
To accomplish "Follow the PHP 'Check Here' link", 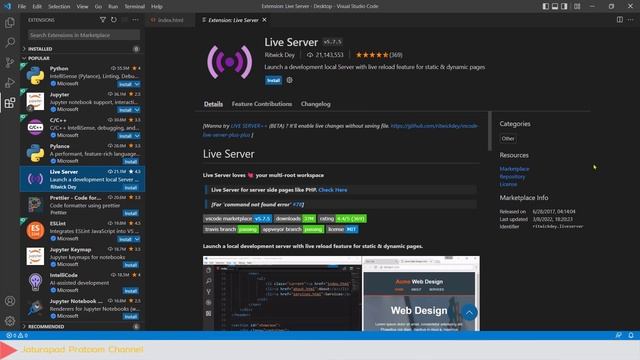I will click(x=333, y=190).
